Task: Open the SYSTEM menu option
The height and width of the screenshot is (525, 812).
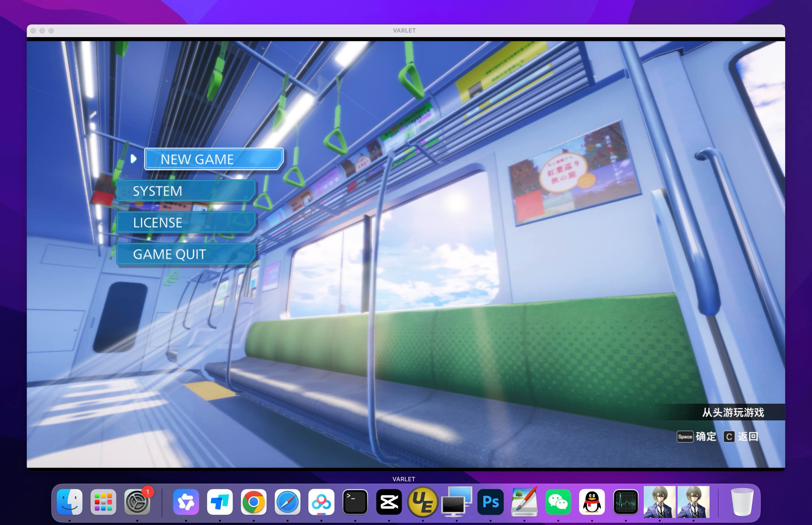Action: tap(186, 191)
